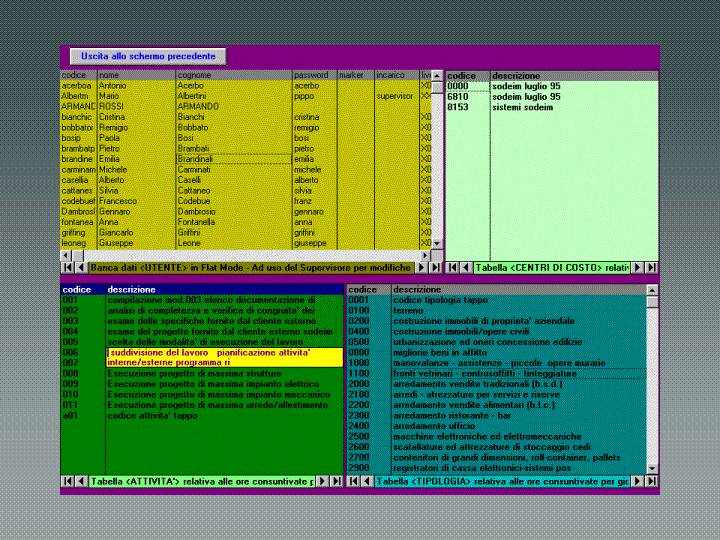
Task: Select user row with cognome Brandinali
Action: (232, 159)
